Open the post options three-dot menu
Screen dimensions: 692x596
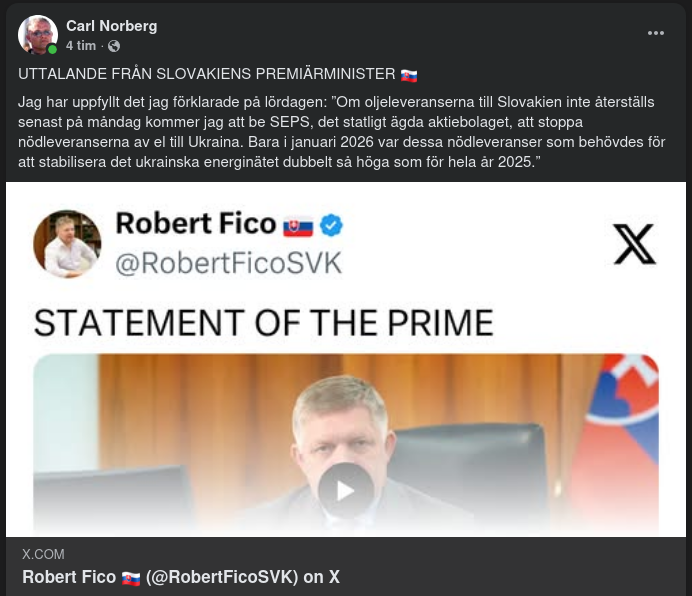pos(656,33)
